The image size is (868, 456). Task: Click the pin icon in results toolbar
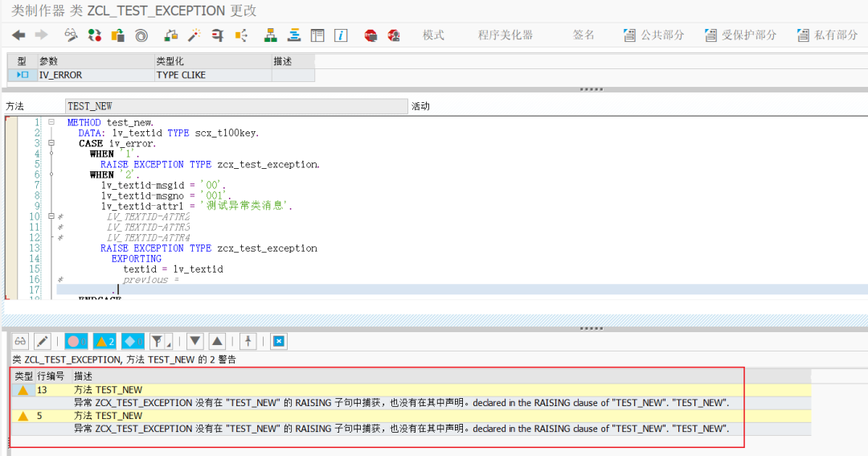click(248, 341)
